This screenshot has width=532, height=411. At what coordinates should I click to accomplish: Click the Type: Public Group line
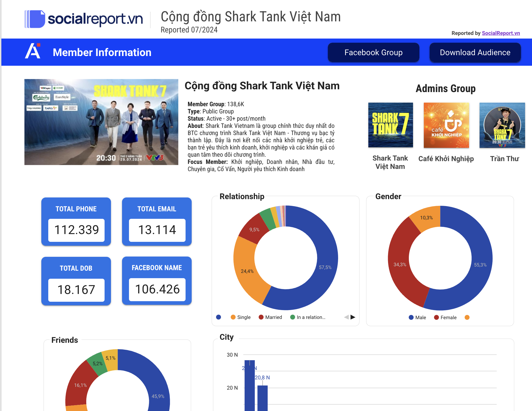pos(211,111)
